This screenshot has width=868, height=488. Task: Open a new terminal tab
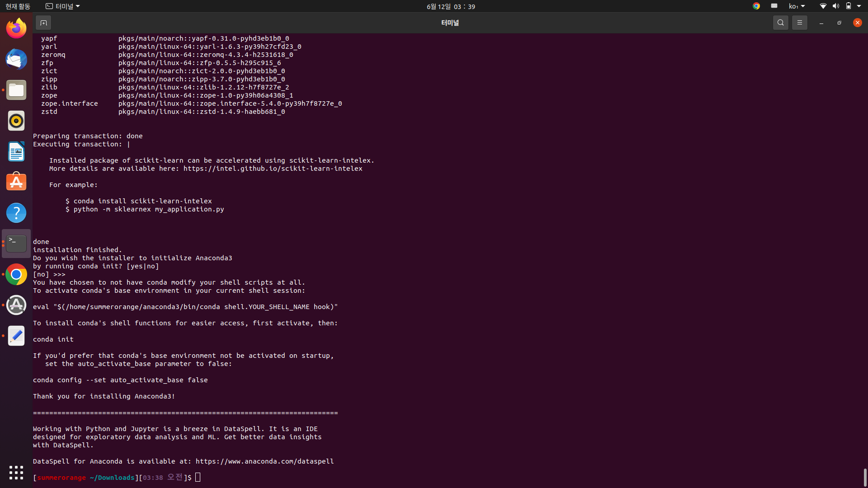pos(43,23)
